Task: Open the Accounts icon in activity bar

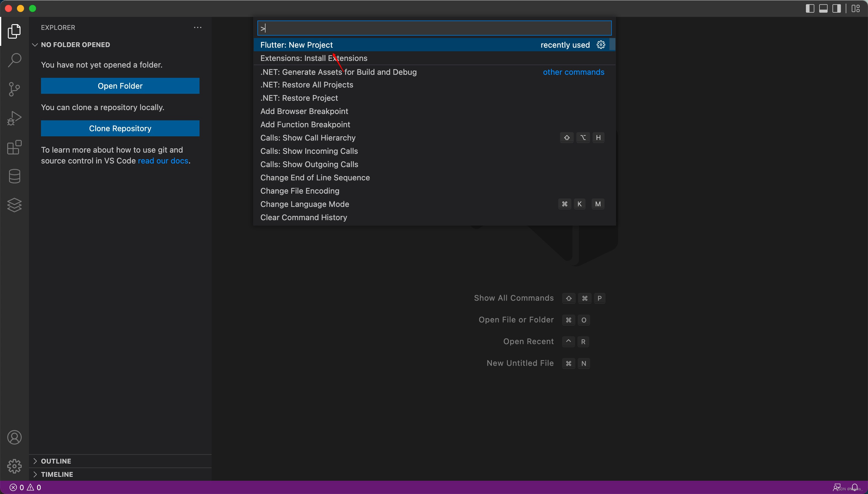Action: [x=14, y=437]
